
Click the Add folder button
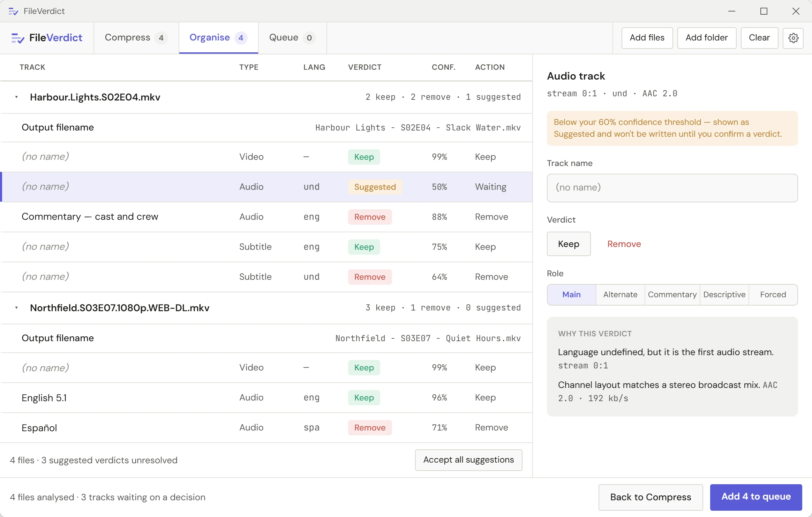pyautogui.click(x=707, y=38)
